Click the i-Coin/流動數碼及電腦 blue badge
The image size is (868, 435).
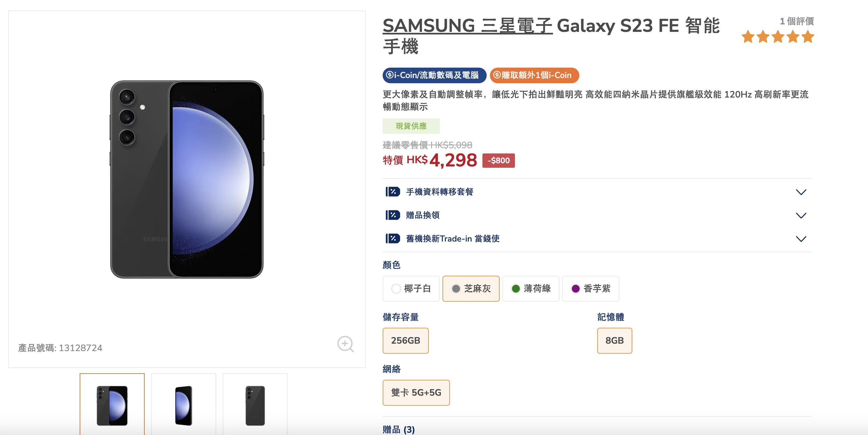click(434, 75)
